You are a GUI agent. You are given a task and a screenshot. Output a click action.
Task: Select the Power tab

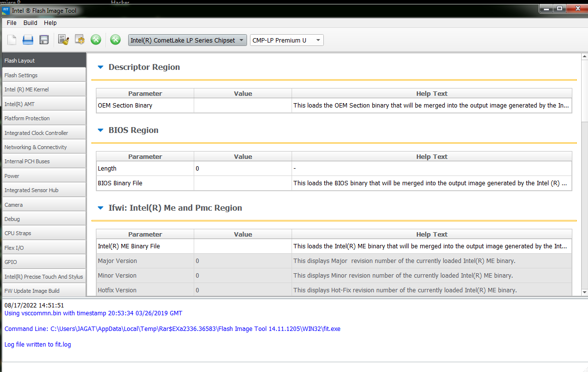44,176
